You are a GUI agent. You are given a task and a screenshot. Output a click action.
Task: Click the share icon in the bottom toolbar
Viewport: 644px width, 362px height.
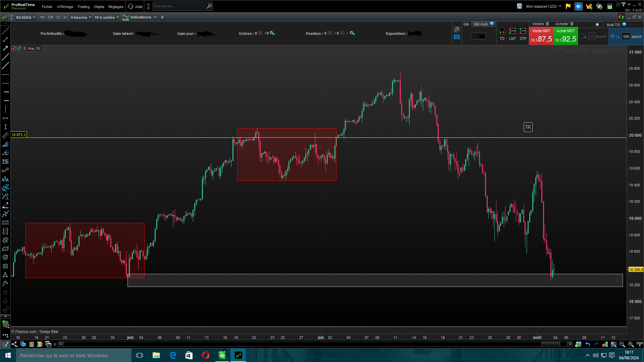pyautogui.click(x=14, y=344)
